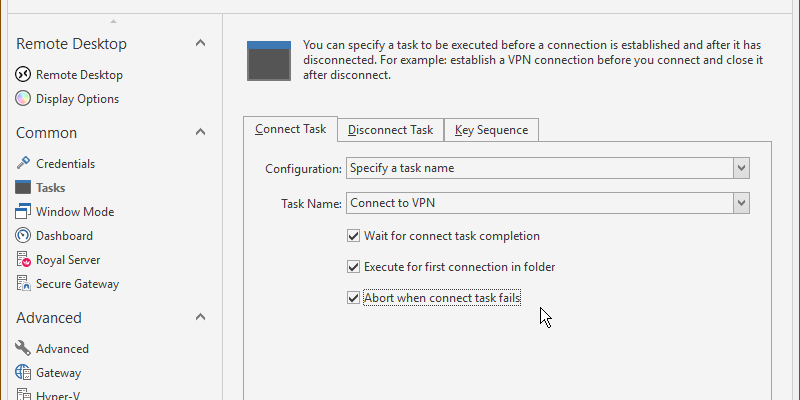
Task: Collapse the Remote Desktop section
Action: coord(200,43)
